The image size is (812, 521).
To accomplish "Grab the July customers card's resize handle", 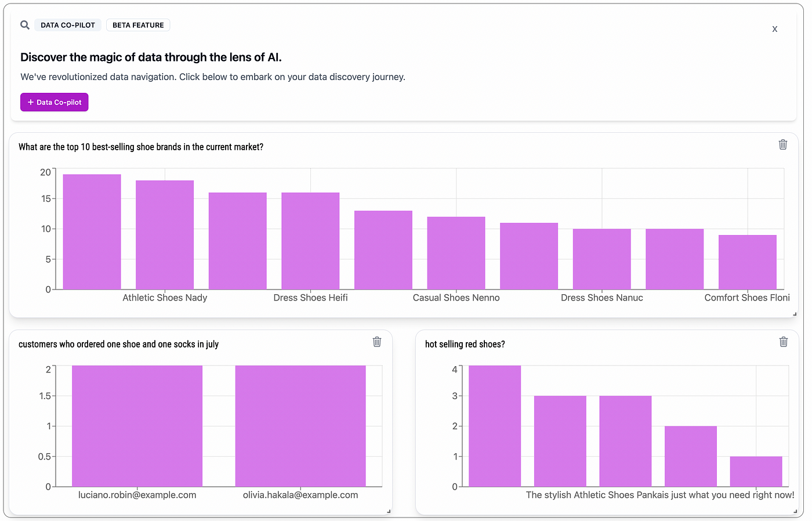I will coord(389,511).
